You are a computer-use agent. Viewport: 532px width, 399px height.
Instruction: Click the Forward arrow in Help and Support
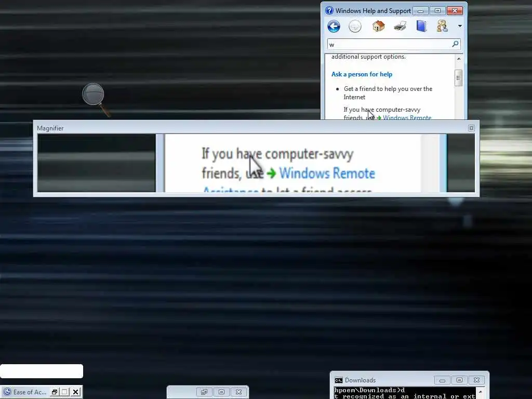355,26
